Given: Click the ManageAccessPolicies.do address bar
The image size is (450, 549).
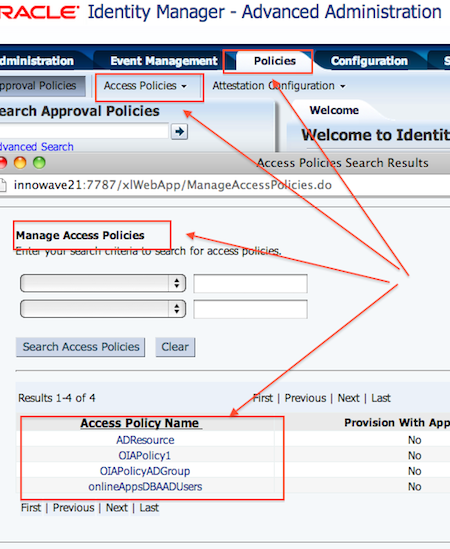Looking at the screenshot, I should click(x=173, y=185).
